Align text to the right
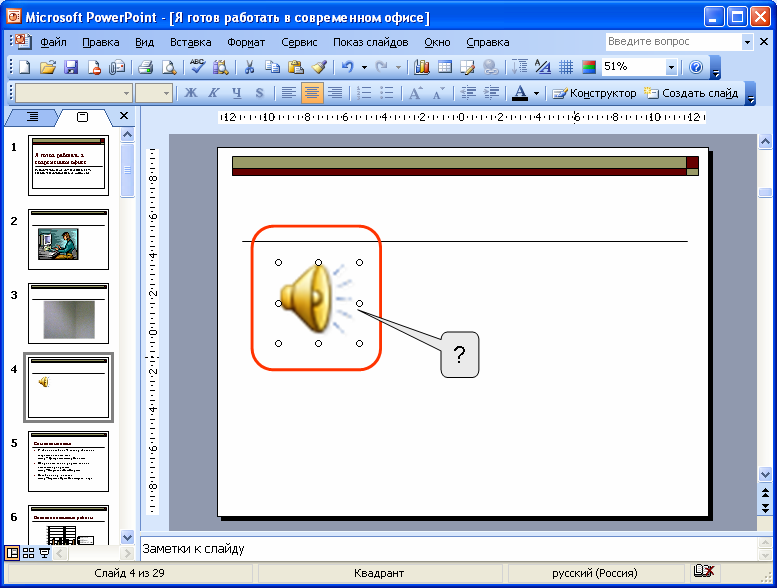The image size is (777, 588). point(335,93)
